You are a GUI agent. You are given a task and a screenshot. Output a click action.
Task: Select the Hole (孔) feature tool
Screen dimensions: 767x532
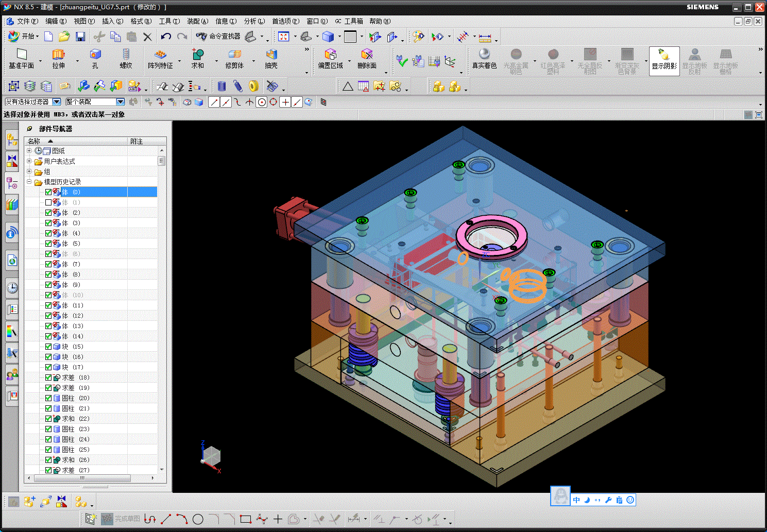pyautogui.click(x=95, y=55)
